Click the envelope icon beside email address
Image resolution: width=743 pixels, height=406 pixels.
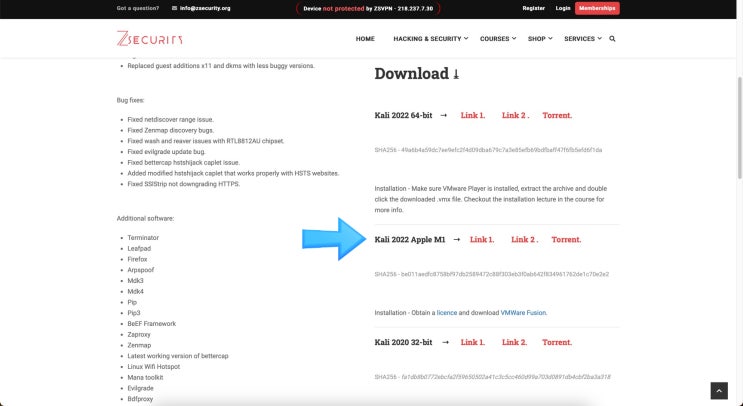(174, 8)
